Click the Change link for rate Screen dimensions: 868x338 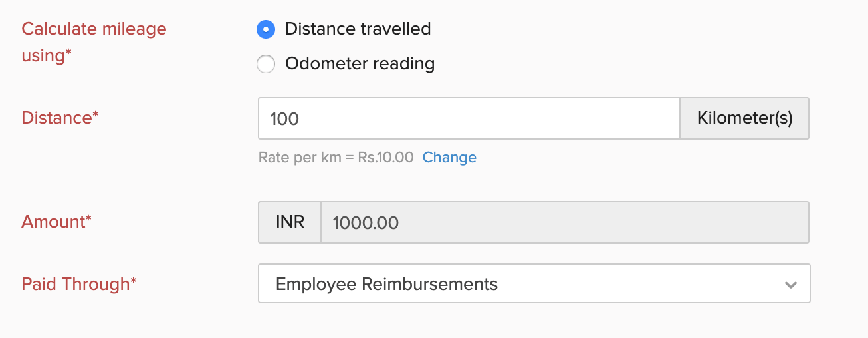tap(449, 158)
